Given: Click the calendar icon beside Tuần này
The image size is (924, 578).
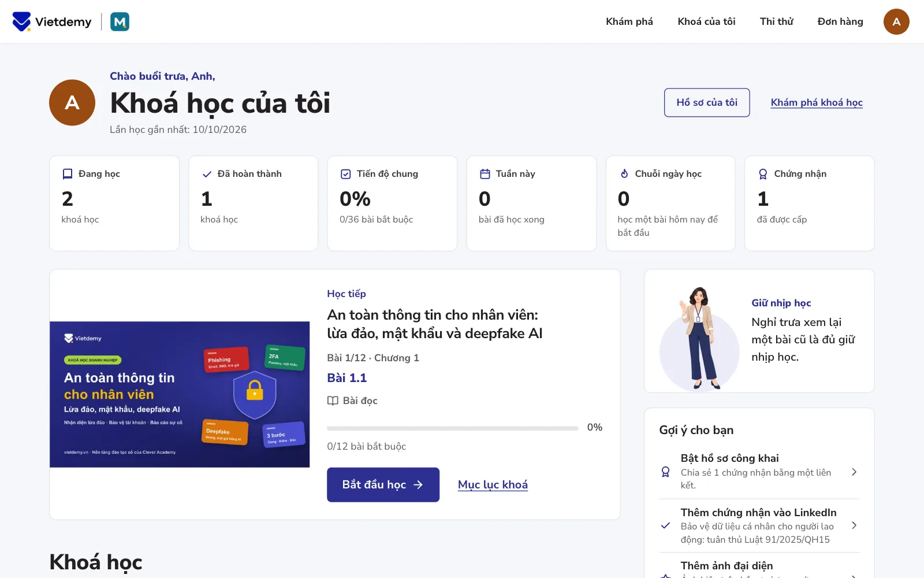Looking at the screenshot, I should [x=485, y=174].
